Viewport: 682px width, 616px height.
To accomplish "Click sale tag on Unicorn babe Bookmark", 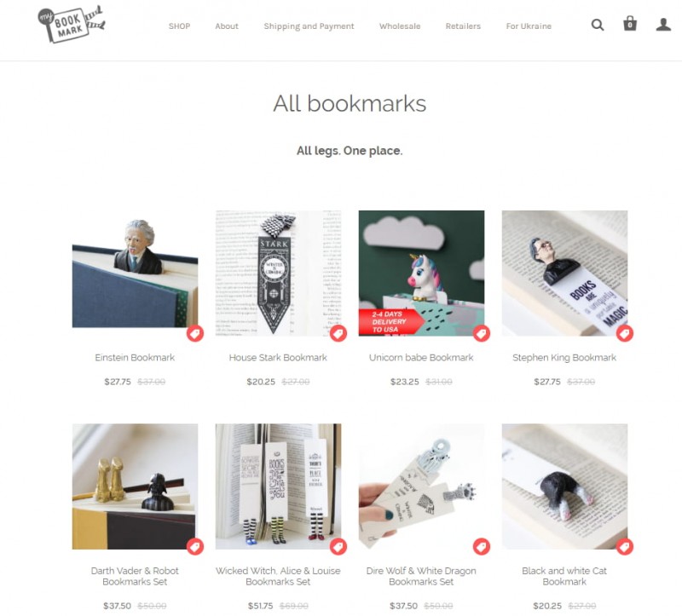I will pos(481,333).
